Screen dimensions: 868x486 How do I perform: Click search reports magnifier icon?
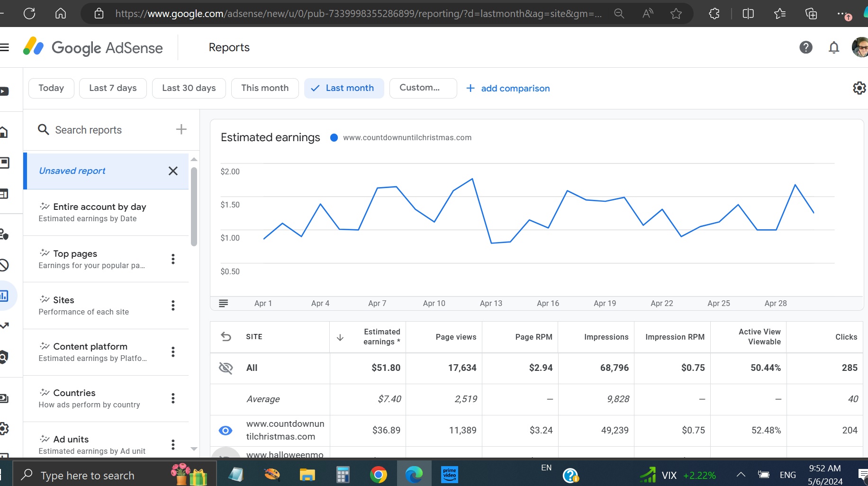(x=43, y=130)
